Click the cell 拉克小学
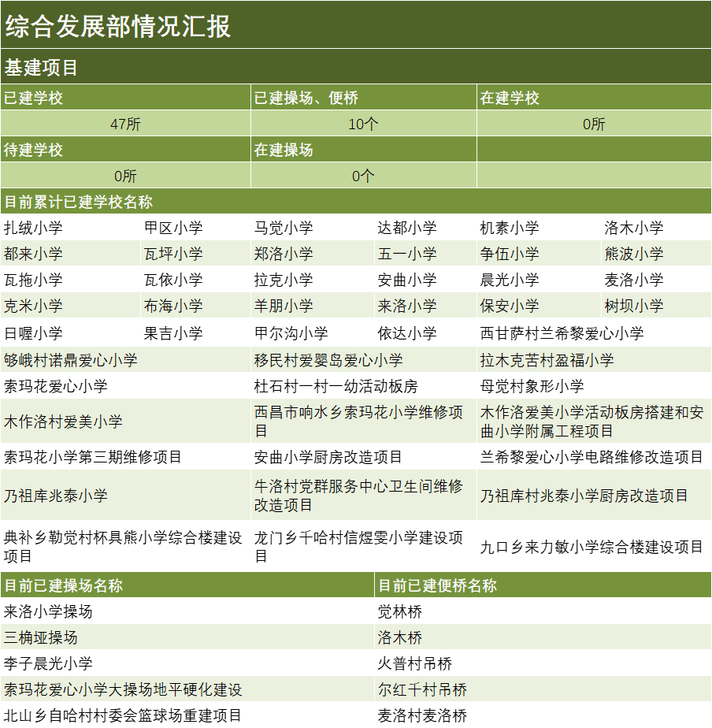This screenshot has width=712, height=728. pos(313,279)
